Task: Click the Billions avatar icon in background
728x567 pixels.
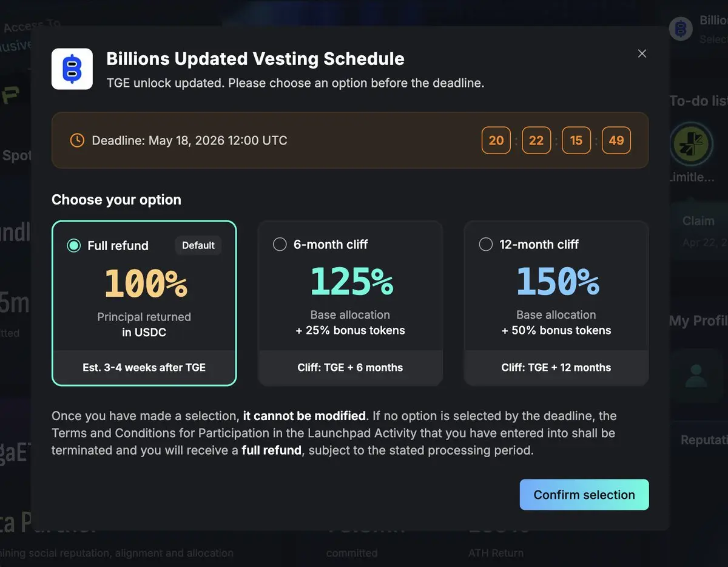Action: 681,29
